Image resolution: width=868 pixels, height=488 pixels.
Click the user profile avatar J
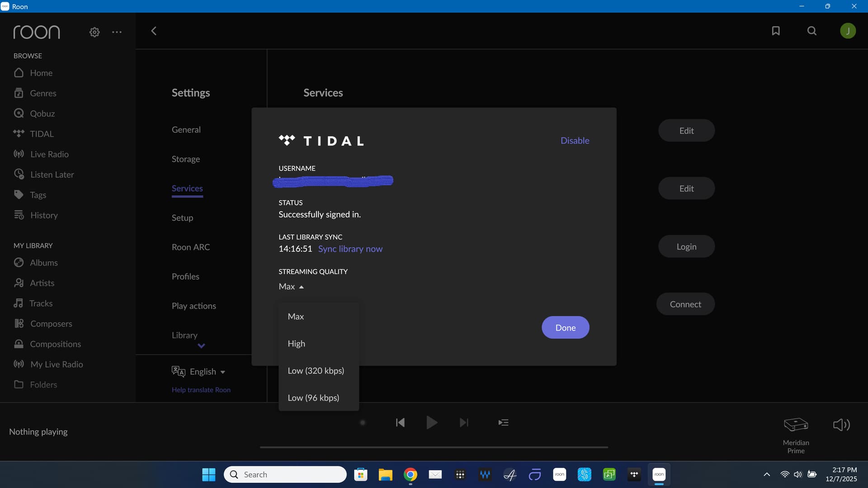[848, 31]
